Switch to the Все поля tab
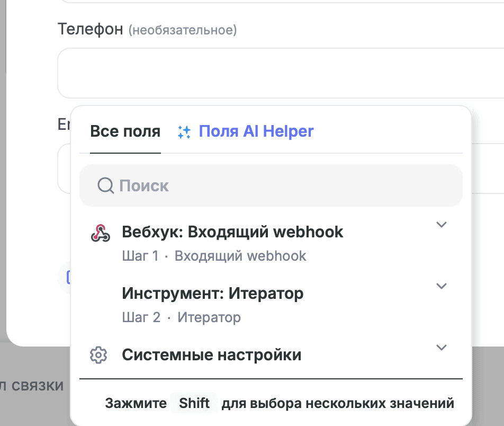 click(125, 131)
